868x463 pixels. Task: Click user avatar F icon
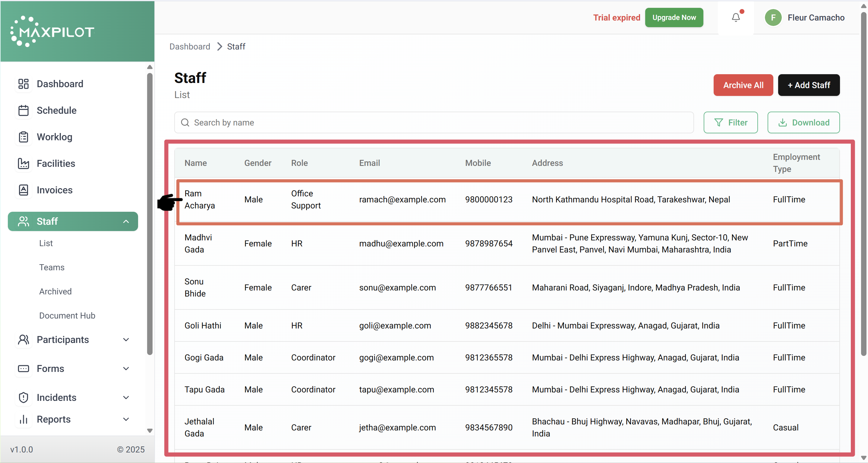click(773, 17)
